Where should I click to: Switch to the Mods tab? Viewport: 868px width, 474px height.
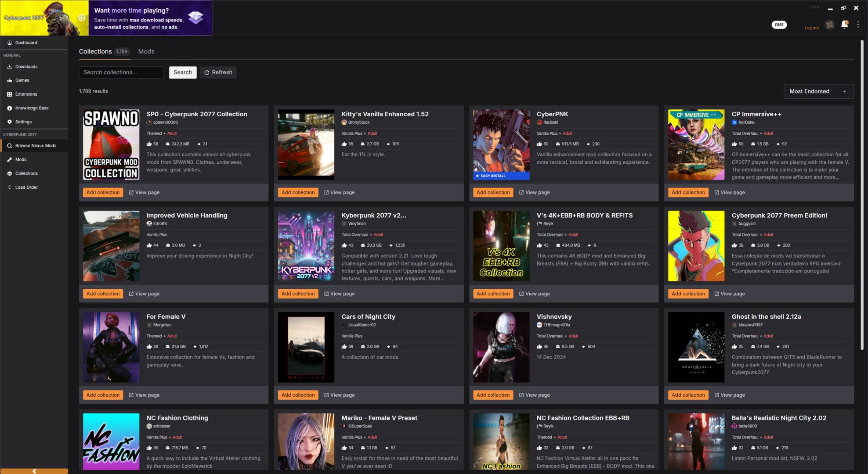[x=146, y=51]
